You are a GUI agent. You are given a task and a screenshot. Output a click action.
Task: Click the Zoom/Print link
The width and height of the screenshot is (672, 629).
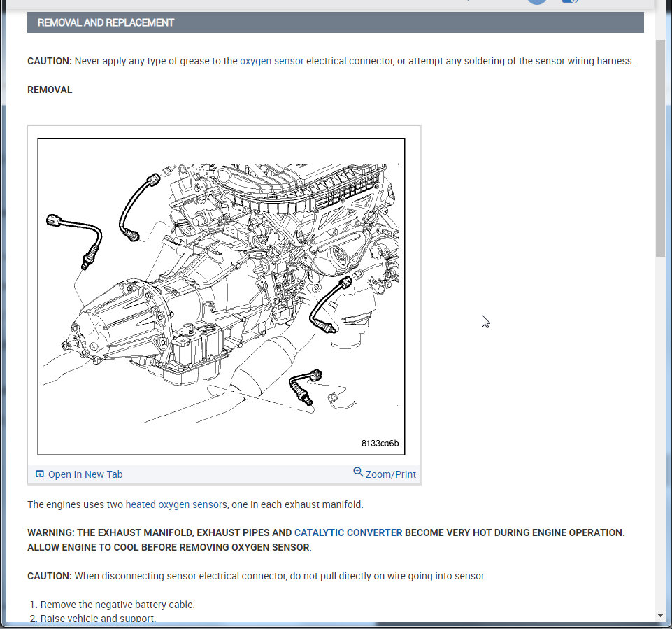click(390, 474)
